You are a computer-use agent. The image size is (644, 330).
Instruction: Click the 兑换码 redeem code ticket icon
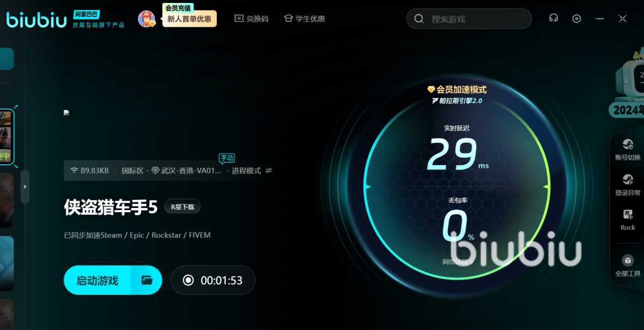point(239,19)
